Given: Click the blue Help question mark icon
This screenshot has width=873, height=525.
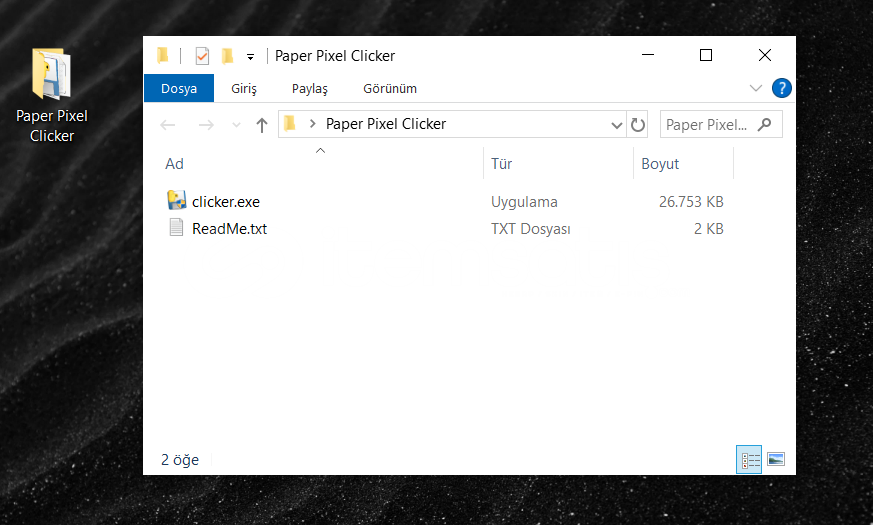Looking at the screenshot, I should click(781, 88).
